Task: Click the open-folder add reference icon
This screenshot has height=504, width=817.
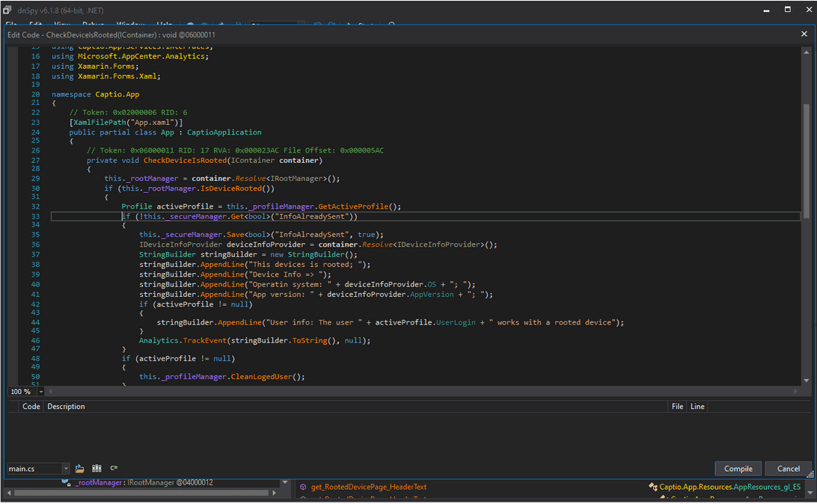Action: [80, 469]
